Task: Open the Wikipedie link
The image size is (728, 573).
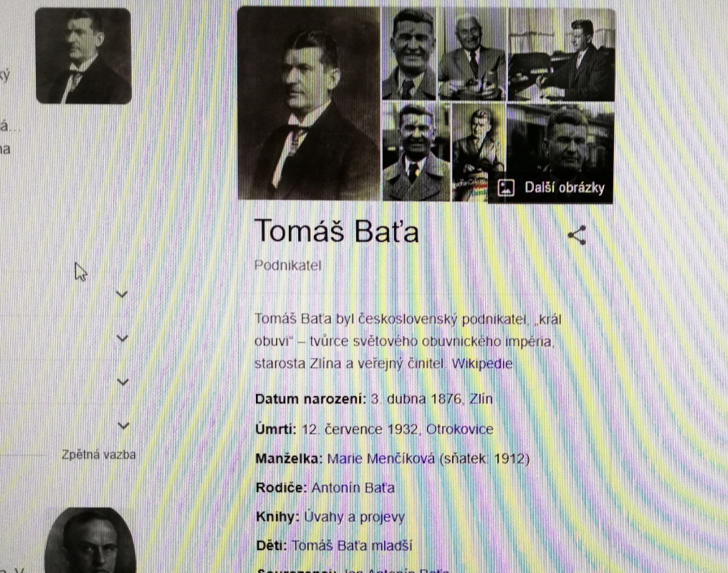Action: 482,363
